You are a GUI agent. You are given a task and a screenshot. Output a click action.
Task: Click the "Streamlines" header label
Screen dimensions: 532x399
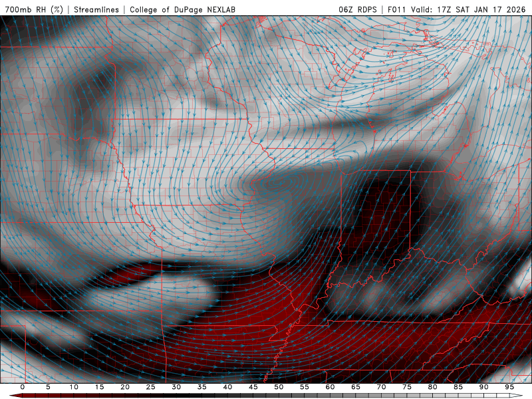point(96,9)
